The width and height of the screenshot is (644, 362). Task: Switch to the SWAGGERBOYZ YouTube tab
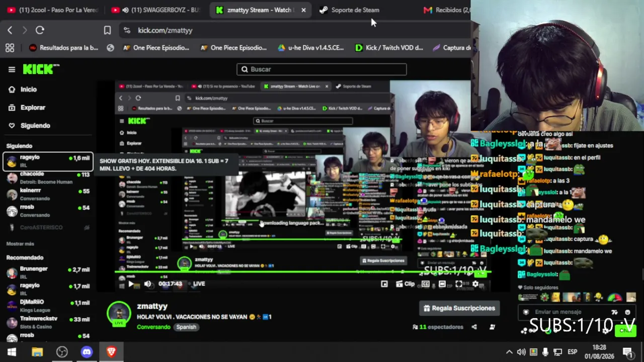[155, 10]
